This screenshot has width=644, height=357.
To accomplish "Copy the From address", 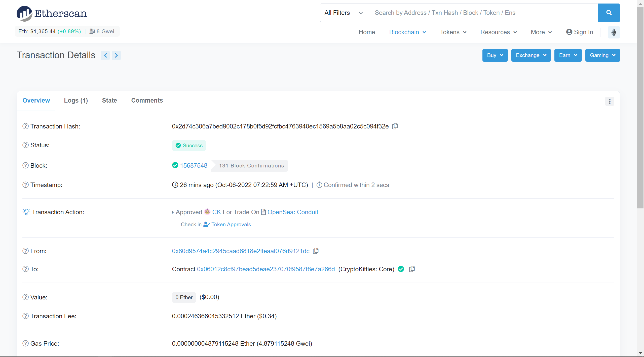I will (x=316, y=251).
